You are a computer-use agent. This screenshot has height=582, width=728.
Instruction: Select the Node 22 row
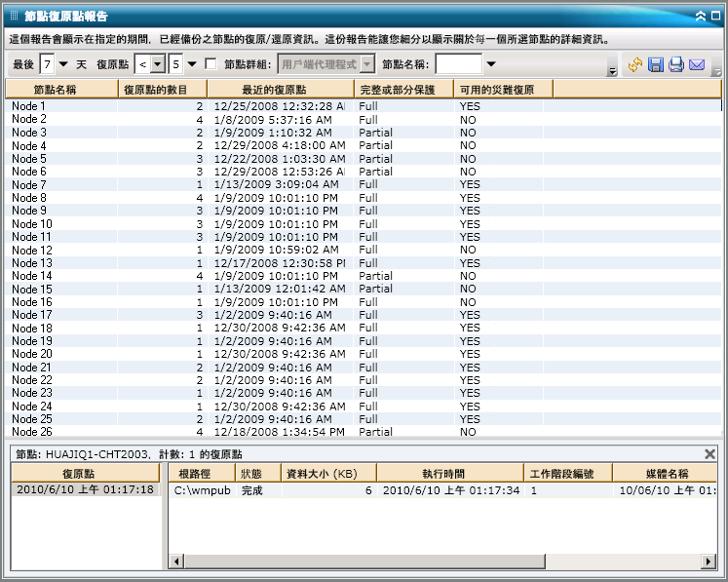[364, 380]
